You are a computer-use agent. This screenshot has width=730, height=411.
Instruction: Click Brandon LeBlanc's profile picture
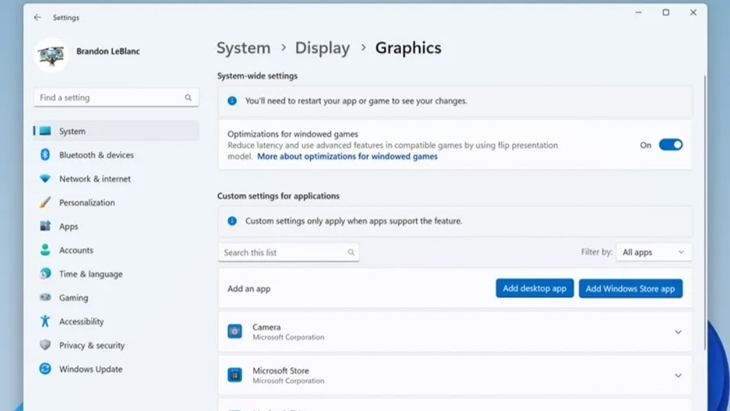(51, 55)
